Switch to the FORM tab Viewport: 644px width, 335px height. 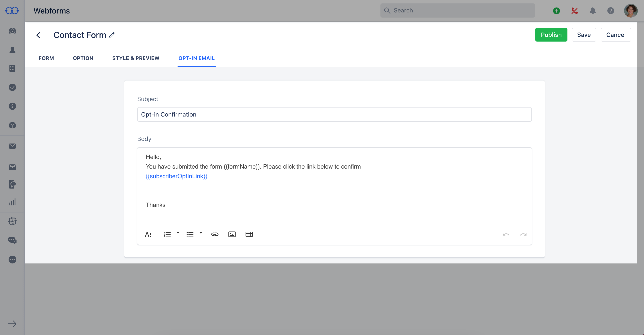pos(46,58)
